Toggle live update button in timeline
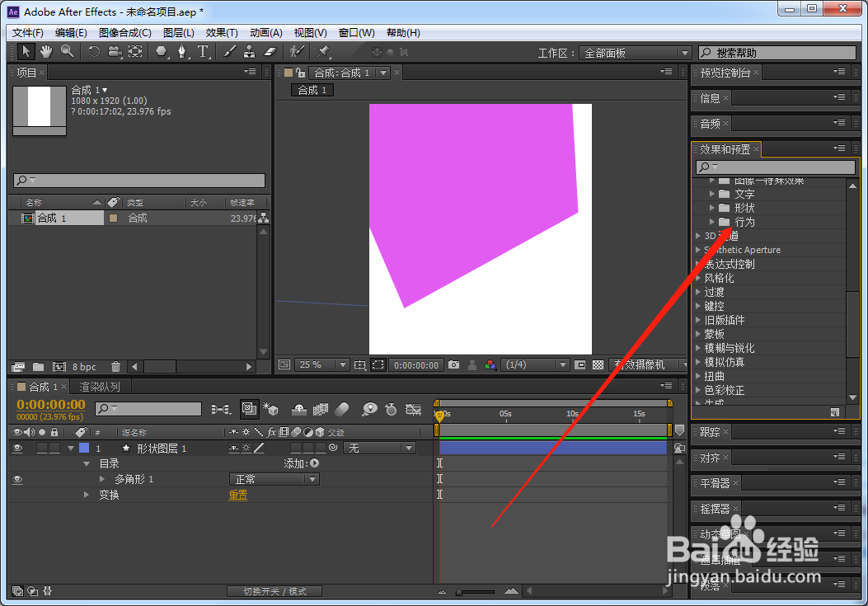The image size is (868, 606). coord(249,409)
